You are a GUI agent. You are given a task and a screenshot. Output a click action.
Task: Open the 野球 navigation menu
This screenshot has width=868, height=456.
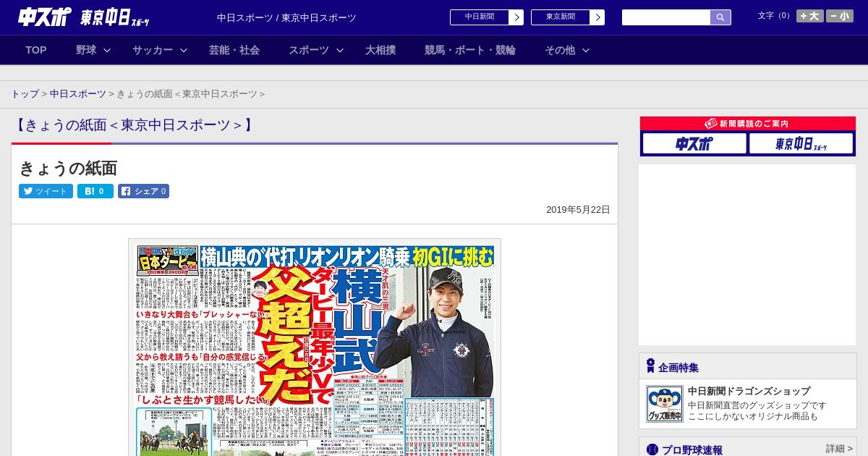click(x=86, y=50)
